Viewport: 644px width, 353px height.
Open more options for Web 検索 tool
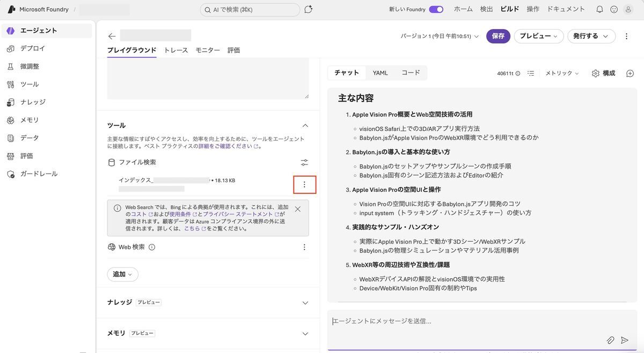point(304,247)
